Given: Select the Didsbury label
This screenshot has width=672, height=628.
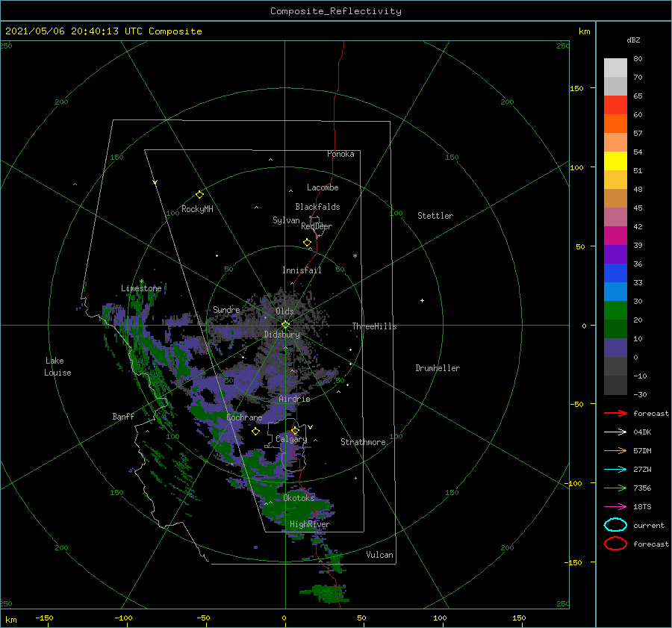Looking at the screenshot, I should (x=281, y=335).
